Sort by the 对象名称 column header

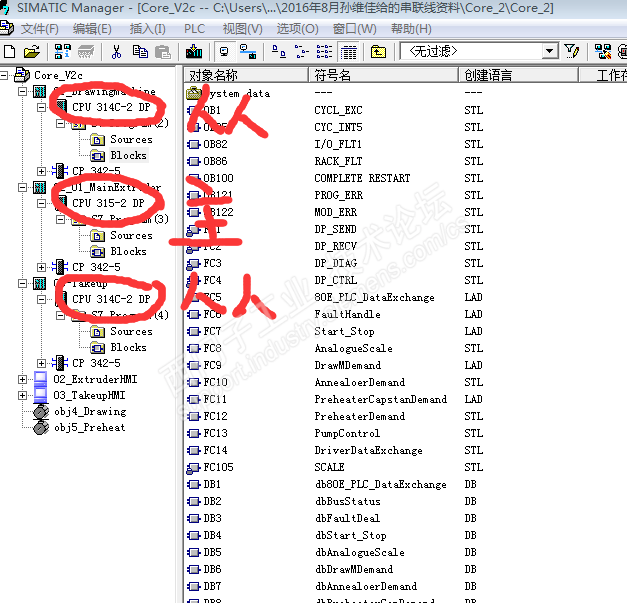246,75
